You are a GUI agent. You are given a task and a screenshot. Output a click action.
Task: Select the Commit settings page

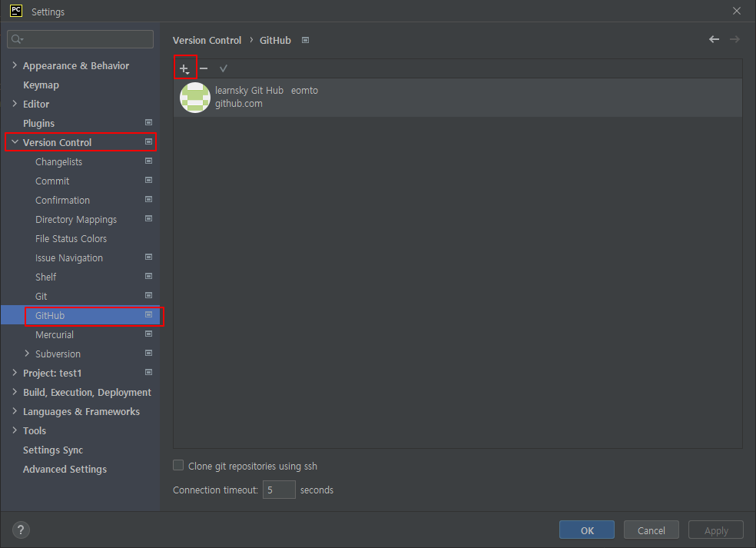coord(52,181)
